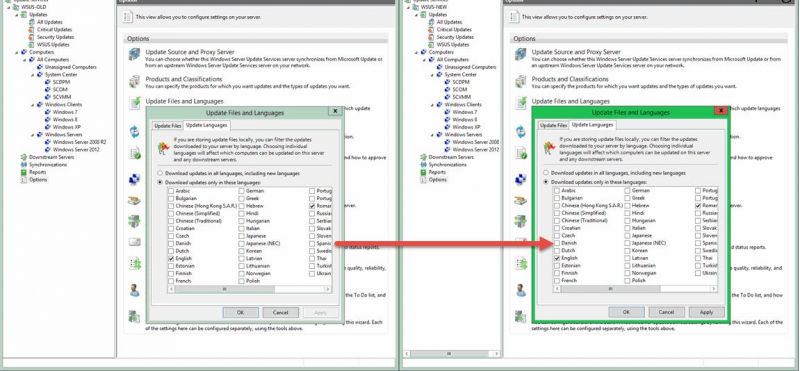Select Windows Server 2012 in WSUS-OLD tree
This screenshot has width=800, height=371.
click(76, 150)
